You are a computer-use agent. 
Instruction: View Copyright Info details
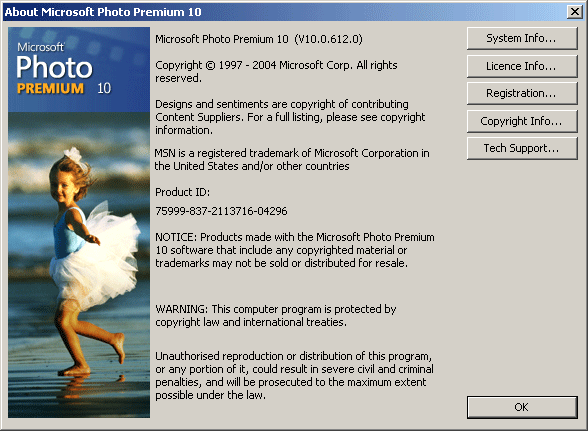pos(522,121)
